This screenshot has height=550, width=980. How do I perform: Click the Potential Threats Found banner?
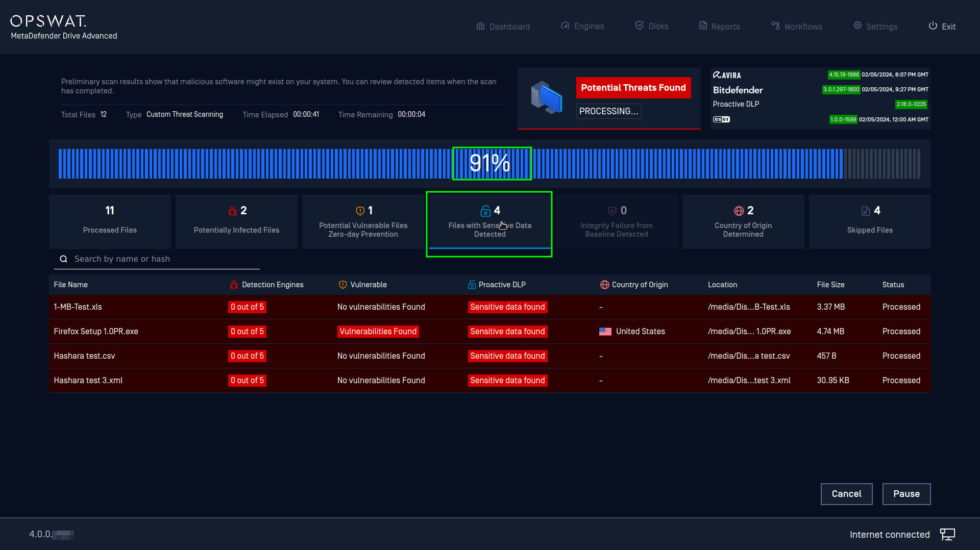click(x=633, y=88)
